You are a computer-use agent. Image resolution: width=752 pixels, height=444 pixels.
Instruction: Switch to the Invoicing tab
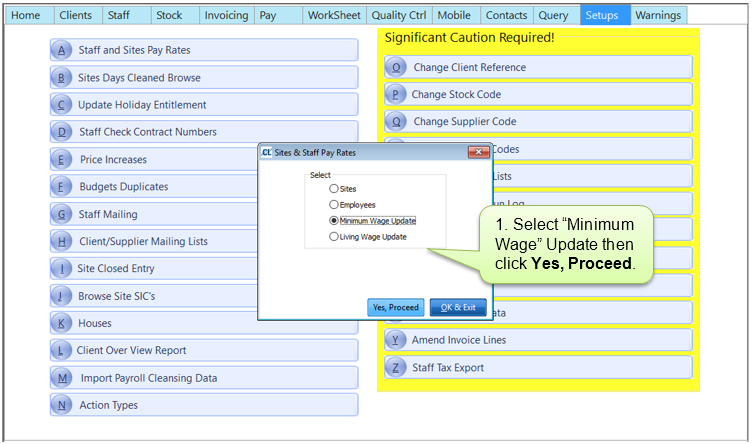click(x=226, y=16)
